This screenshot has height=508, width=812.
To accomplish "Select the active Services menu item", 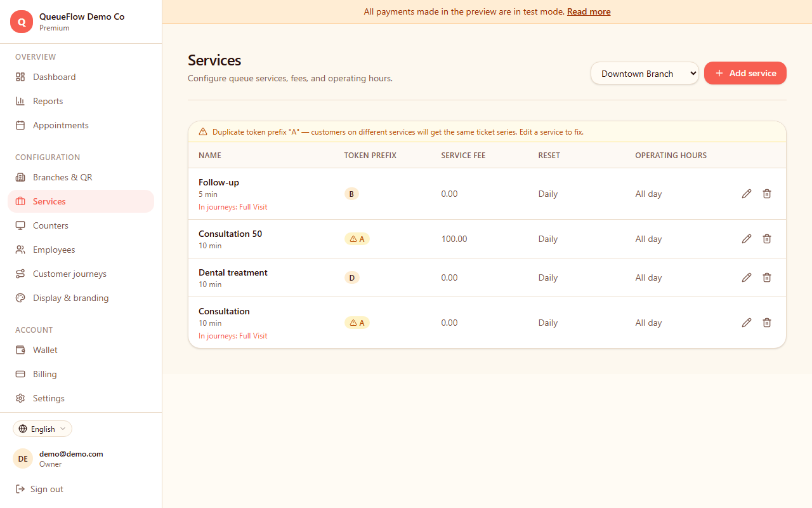I will pyautogui.click(x=81, y=201).
